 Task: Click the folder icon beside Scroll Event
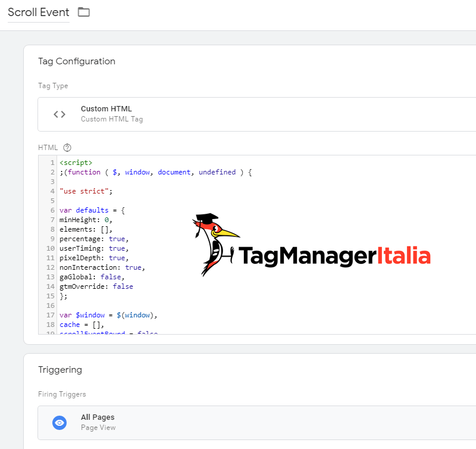click(84, 12)
